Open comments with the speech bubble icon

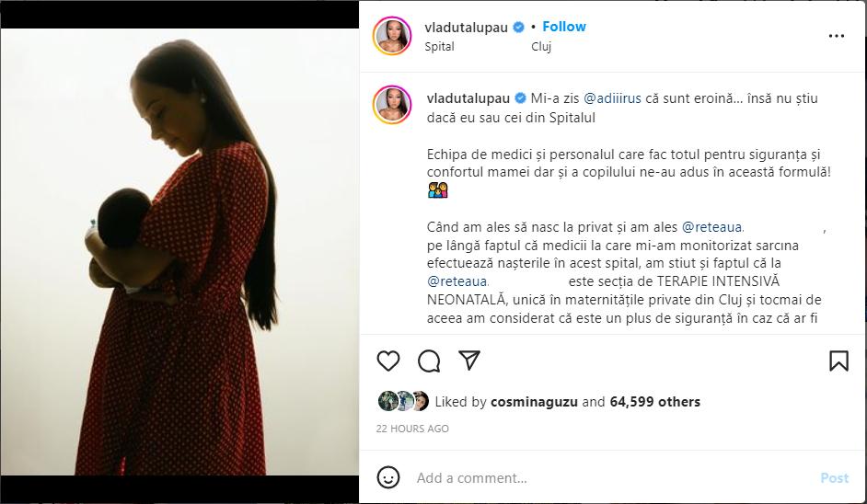pyautogui.click(x=429, y=361)
